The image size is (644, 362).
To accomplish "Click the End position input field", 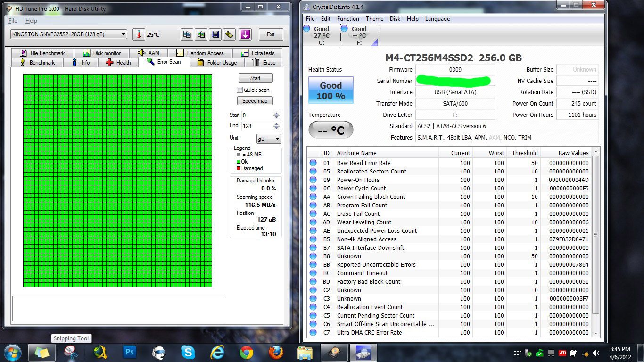I will (x=257, y=126).
